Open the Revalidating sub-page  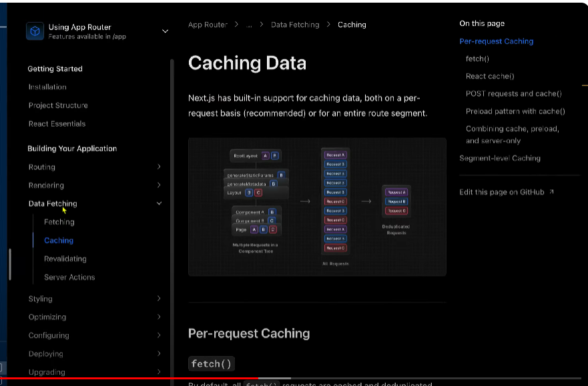pyautogui.click(x=65, y=259)
